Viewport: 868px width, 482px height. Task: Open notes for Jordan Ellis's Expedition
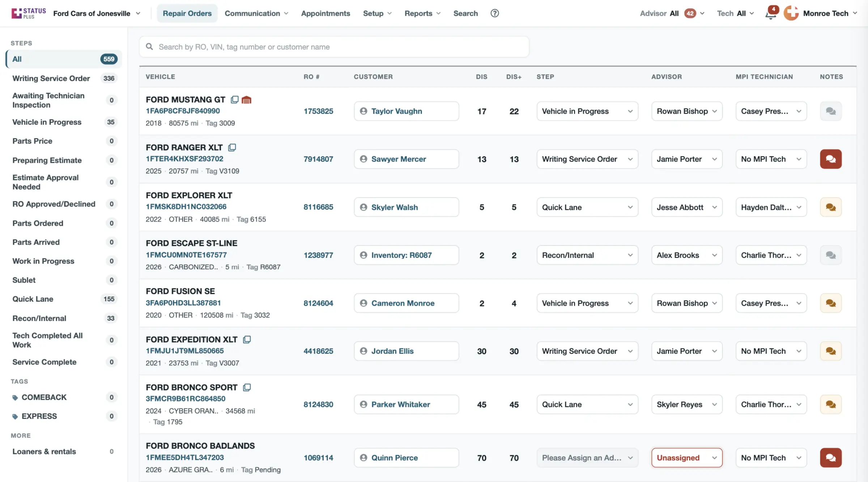click(831, 351)
